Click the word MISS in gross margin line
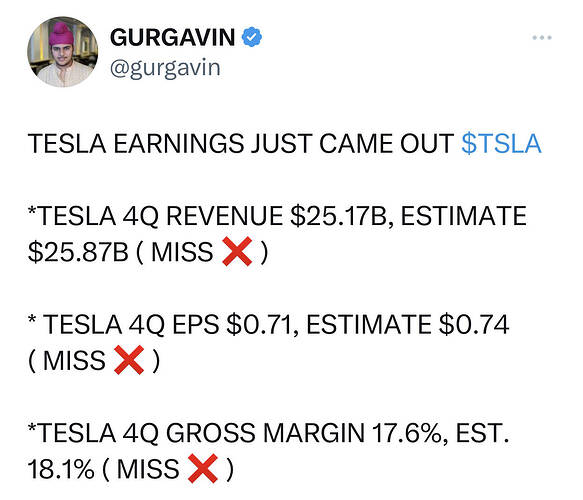Viewport: 583px width, 500px height. coord(148,469)
